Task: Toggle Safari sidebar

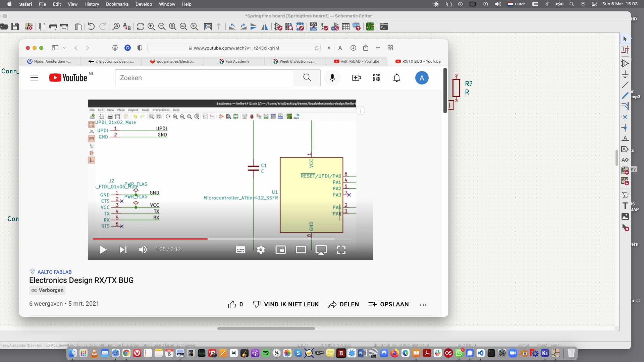Action: click(55, 48)
